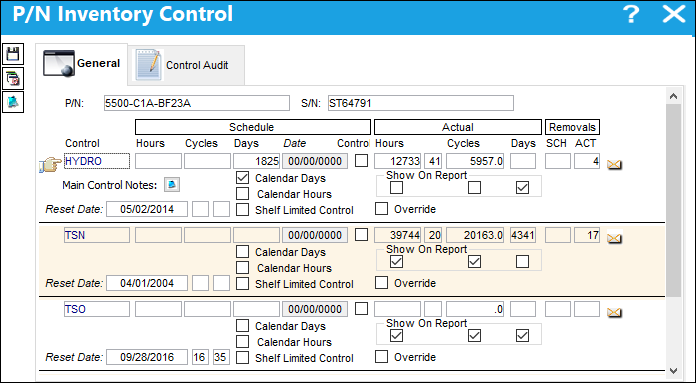Click the S/N field ST64791

pyautogui.click(x=421, y=103)
